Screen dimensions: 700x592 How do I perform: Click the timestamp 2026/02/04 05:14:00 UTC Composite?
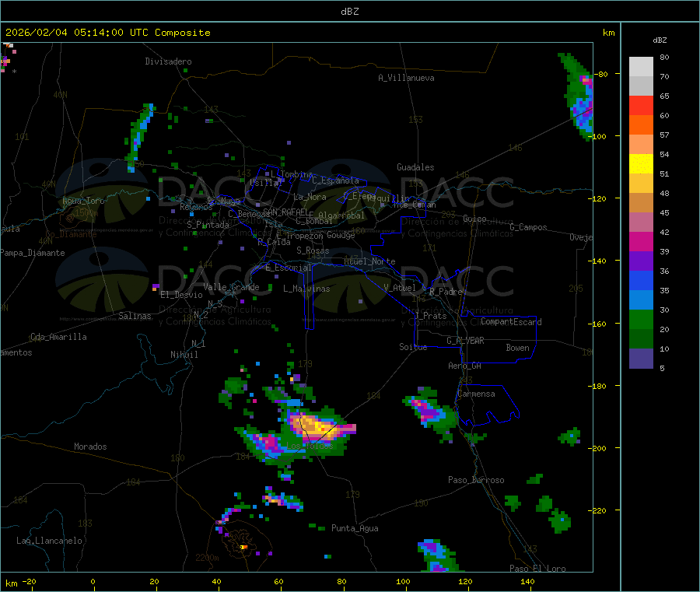[x=107, y=33]
